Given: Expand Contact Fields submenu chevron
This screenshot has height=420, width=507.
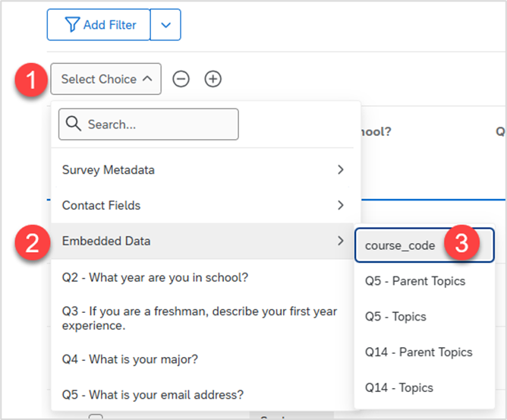Looking at the screenshot, I should 341,205.
